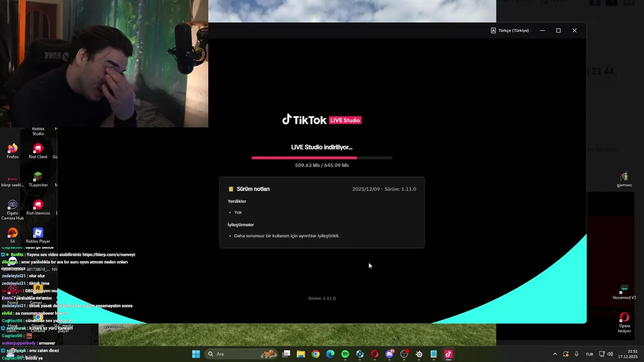Open Task View on the taskbar
This screenshot has width=644, height=362.
[x=286, y=354]
